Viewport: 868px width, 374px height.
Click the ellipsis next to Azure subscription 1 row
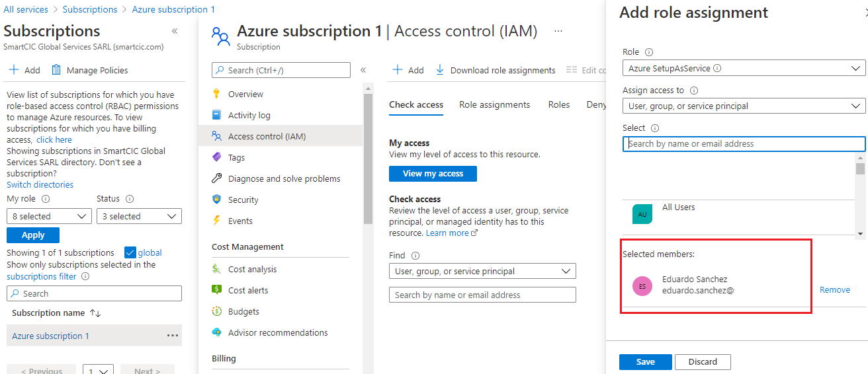click(173, 336)
